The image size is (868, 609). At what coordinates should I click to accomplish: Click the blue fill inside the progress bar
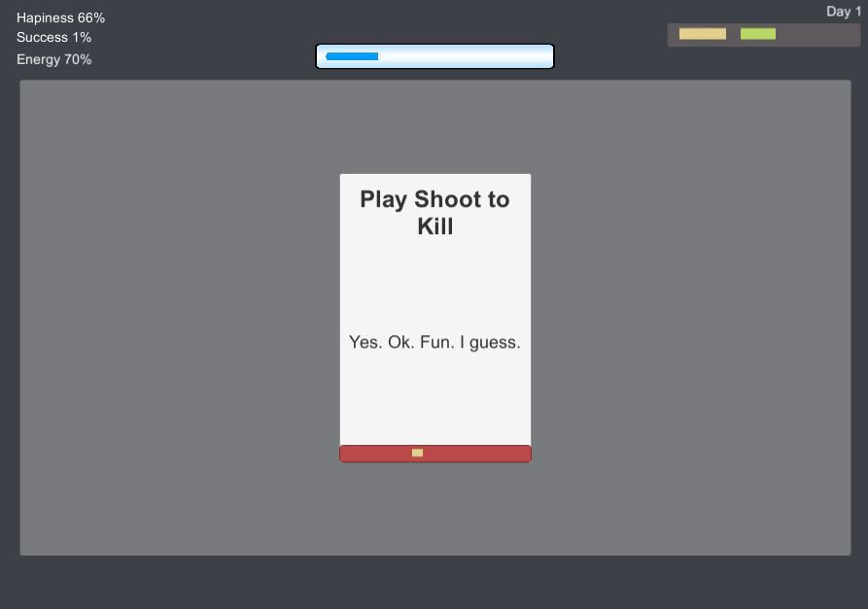(x=353, y=56)
